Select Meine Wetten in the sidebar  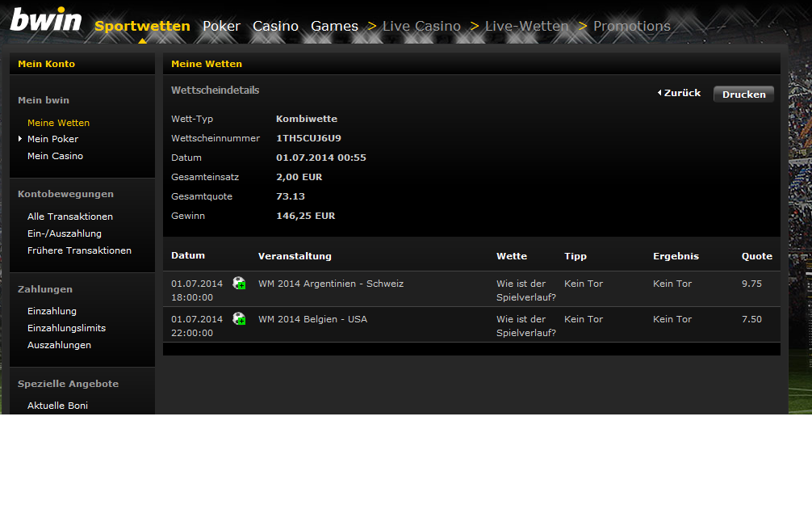click(x=58, y=123)
